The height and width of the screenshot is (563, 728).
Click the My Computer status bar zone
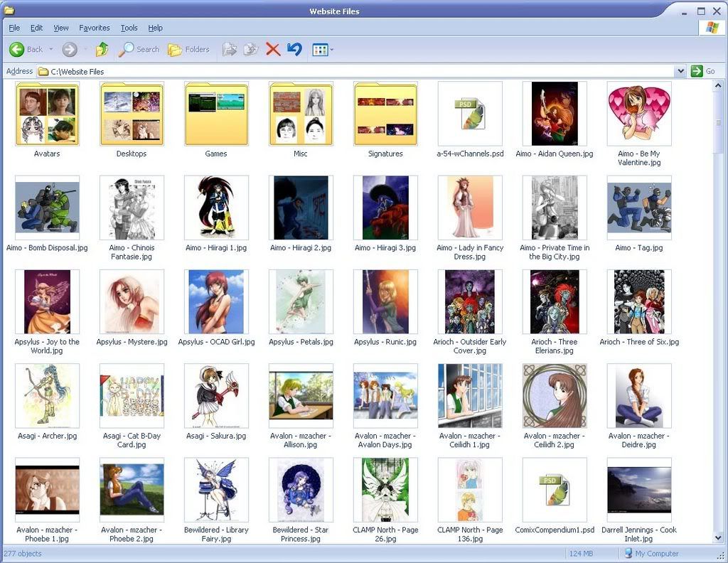click(651, 553)
